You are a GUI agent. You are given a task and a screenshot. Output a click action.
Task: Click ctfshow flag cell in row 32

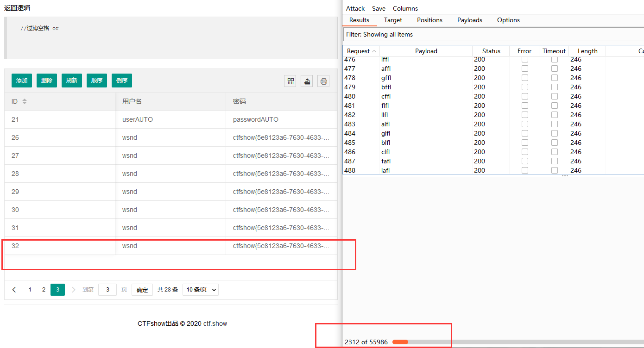282,246
